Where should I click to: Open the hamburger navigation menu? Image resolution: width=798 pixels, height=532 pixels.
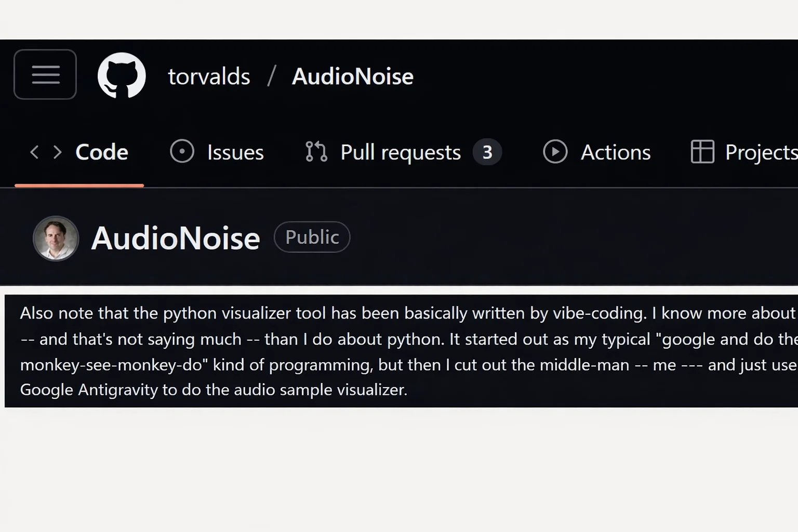(x=45, y=74)
